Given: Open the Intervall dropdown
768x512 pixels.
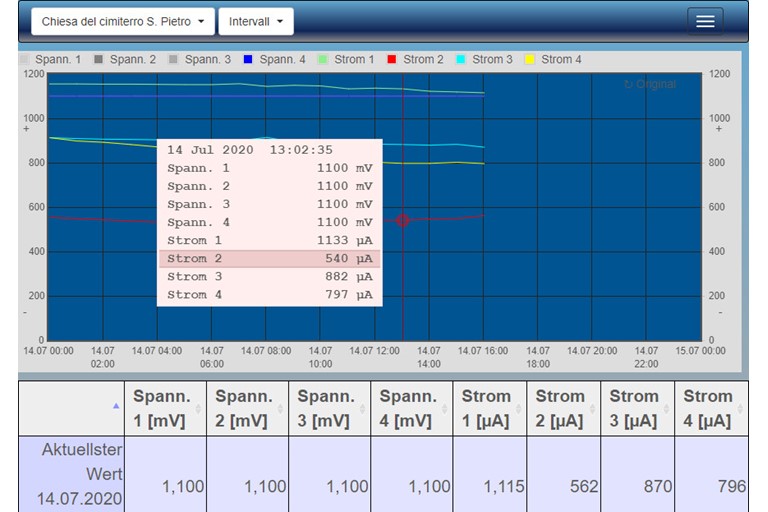Looking at the screenshot, I should coord(256,22).
